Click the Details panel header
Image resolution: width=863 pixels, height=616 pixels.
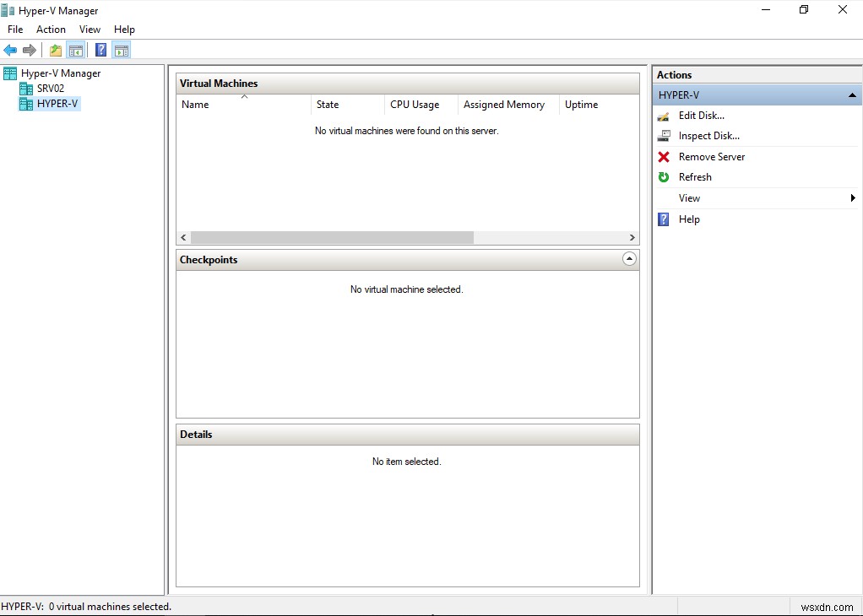pos(408,435)
